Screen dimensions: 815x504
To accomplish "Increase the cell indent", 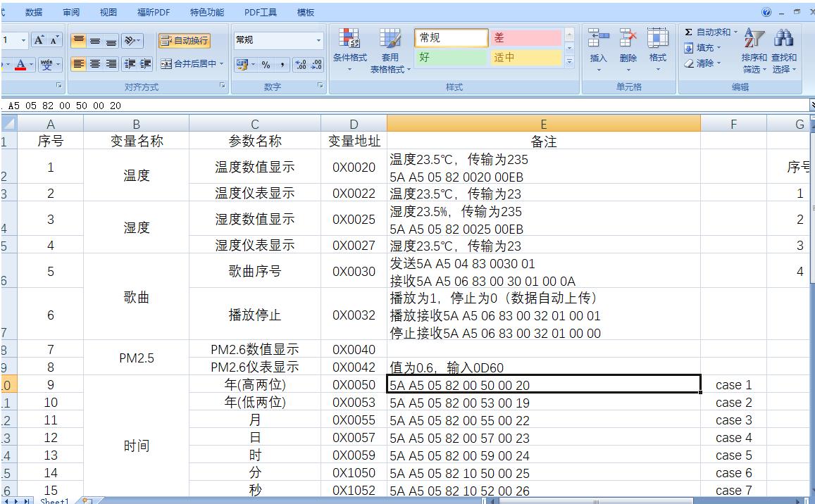I will (146, 64).
